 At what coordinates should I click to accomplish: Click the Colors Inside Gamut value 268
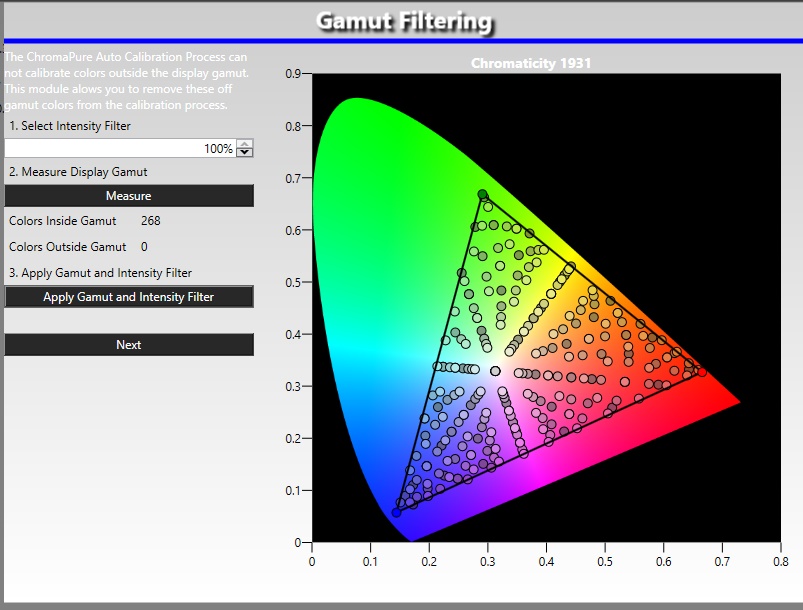click(151, 221)
